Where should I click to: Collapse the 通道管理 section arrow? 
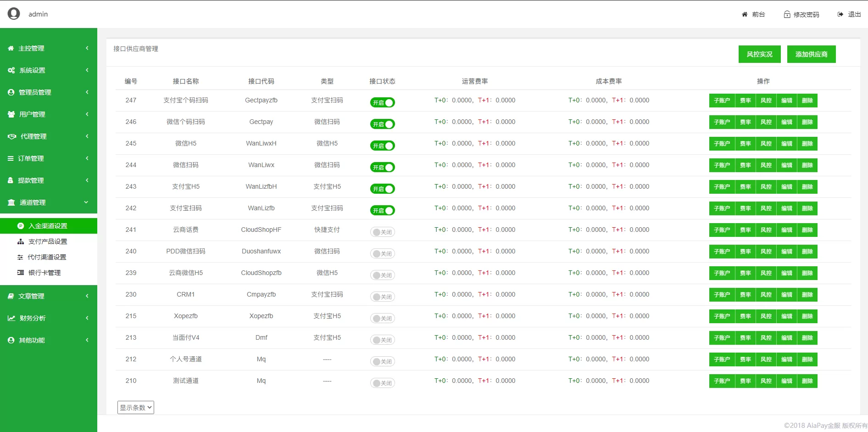(86, 202)
